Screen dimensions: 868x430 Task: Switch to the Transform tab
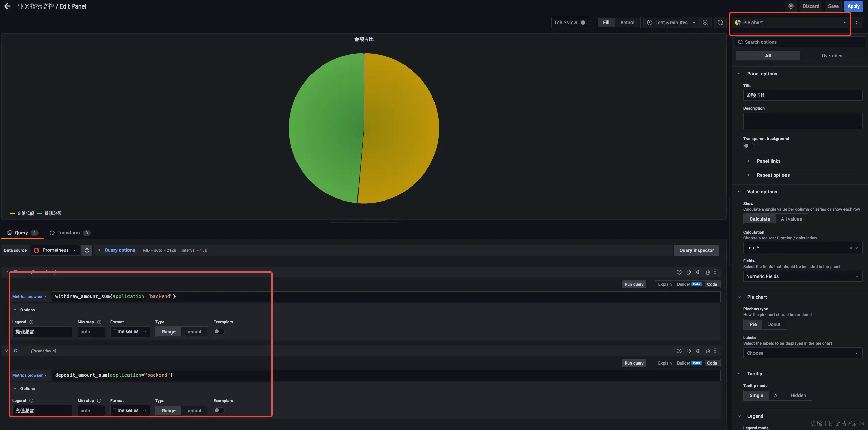point(68,233)
